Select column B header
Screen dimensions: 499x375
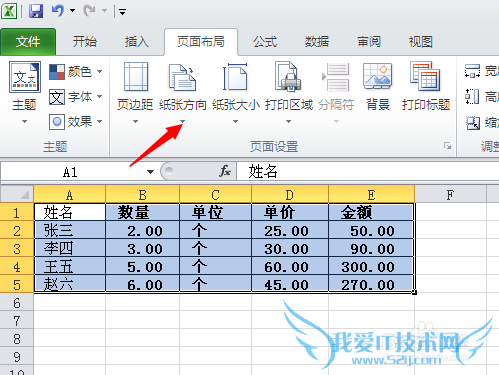pos(142,195)
